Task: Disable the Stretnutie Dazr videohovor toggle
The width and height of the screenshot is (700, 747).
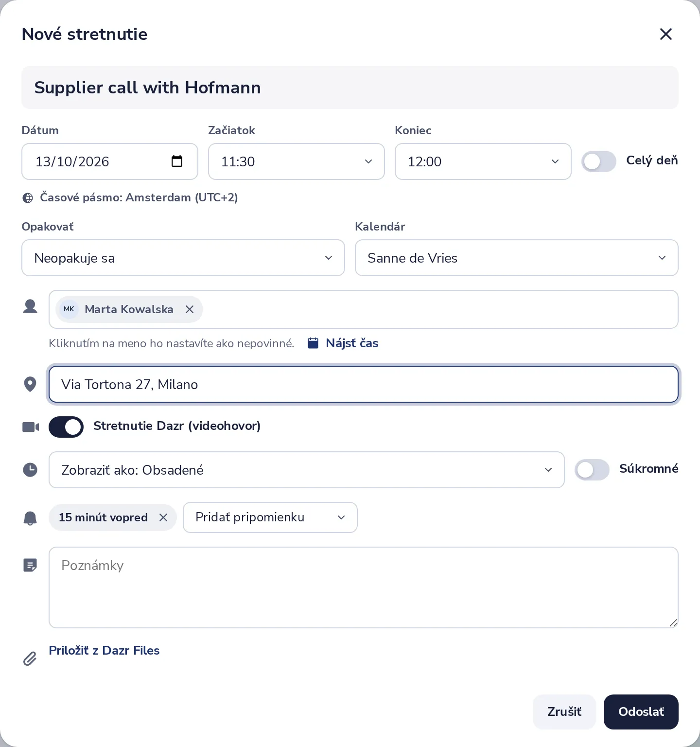Action: pos(66,427)
